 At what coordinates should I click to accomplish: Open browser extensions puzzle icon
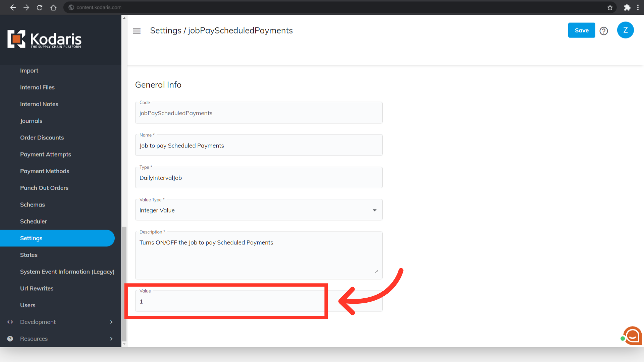tap(627, 7)
